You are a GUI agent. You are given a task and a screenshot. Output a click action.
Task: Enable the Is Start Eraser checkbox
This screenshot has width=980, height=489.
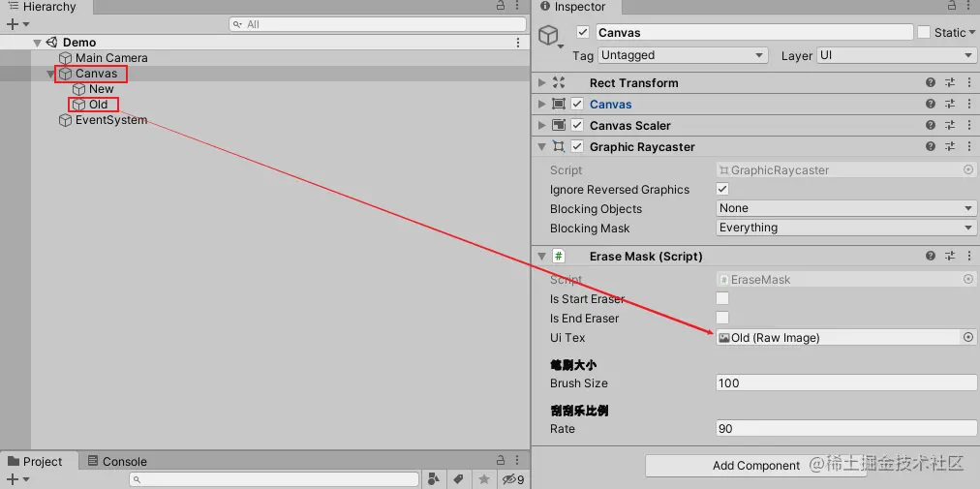[x=722, y=298]
